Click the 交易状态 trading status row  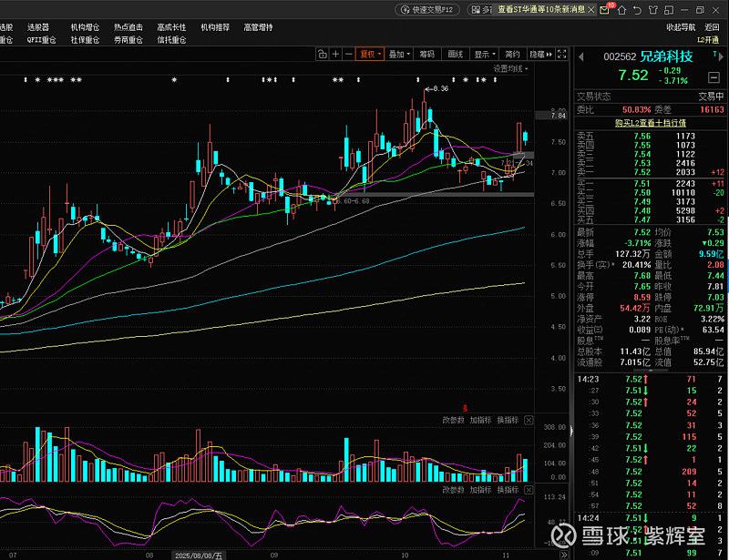[x=651, y=97]
